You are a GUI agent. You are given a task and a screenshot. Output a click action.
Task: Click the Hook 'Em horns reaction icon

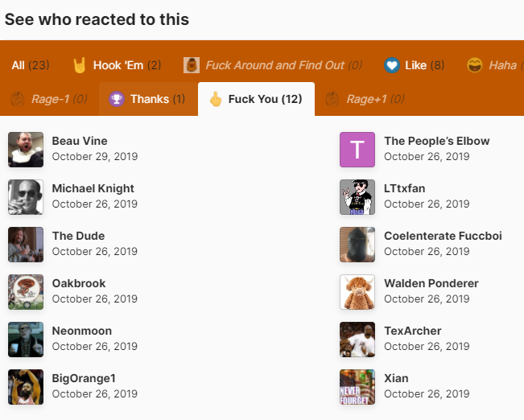[80, 65]
